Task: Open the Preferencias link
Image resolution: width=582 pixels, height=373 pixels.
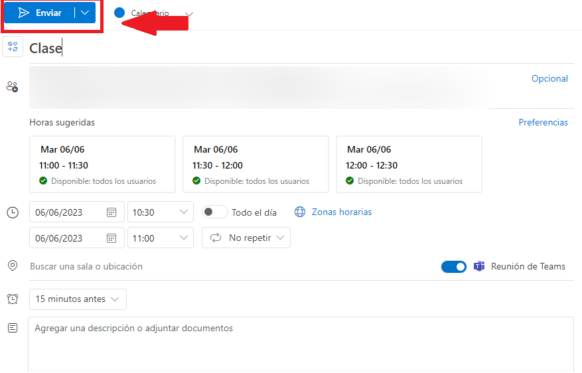Action: click(543, 122)
